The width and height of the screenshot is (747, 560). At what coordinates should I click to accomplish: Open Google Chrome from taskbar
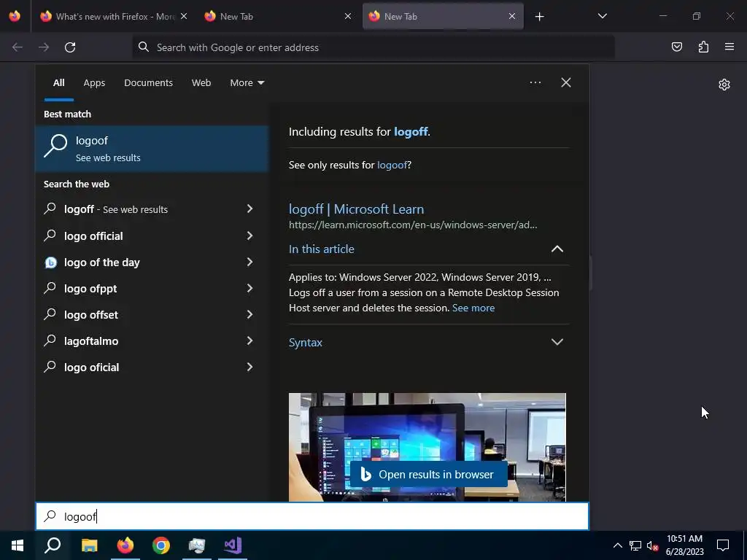coord(161,545)
